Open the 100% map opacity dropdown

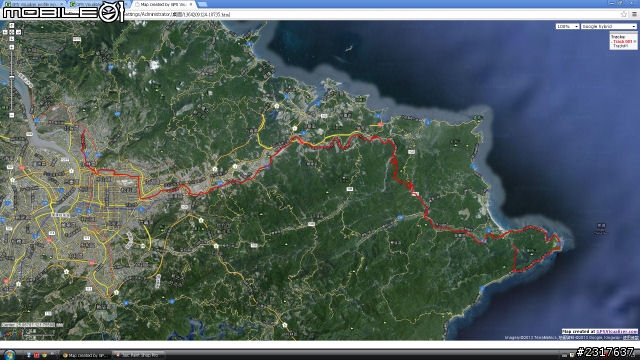pos(567,26)
